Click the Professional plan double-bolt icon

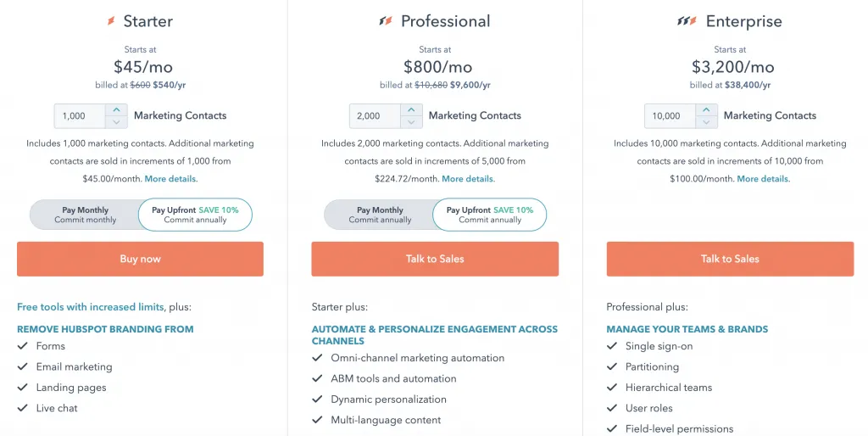[x=386, y=21]
